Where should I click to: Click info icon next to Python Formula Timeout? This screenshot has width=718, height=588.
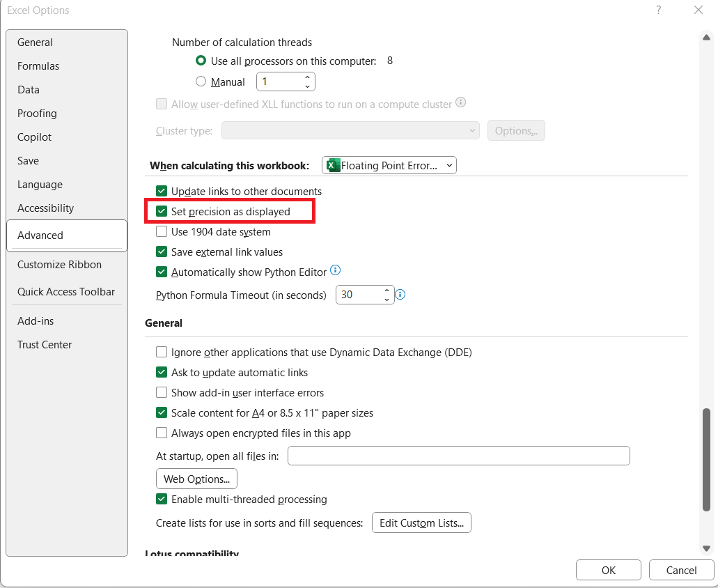400,295
